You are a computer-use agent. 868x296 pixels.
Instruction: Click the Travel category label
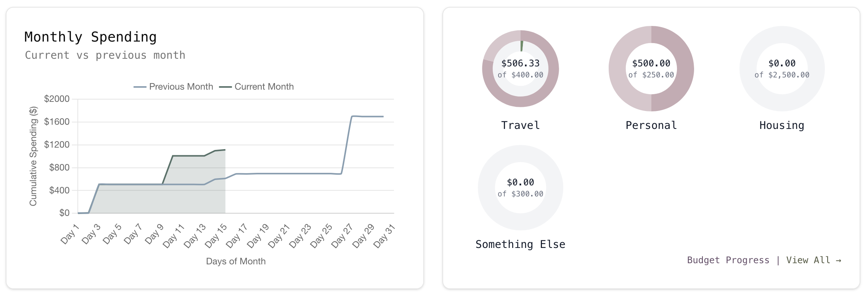coord(521,125)
